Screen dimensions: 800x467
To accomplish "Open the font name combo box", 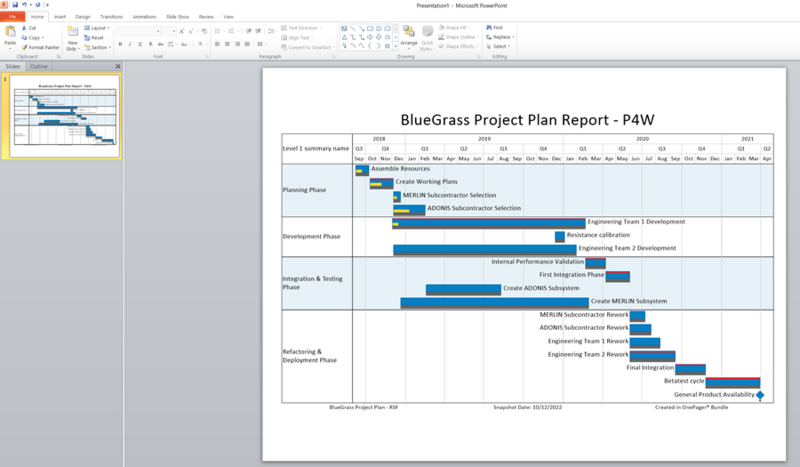I will [x=138, y=31].
